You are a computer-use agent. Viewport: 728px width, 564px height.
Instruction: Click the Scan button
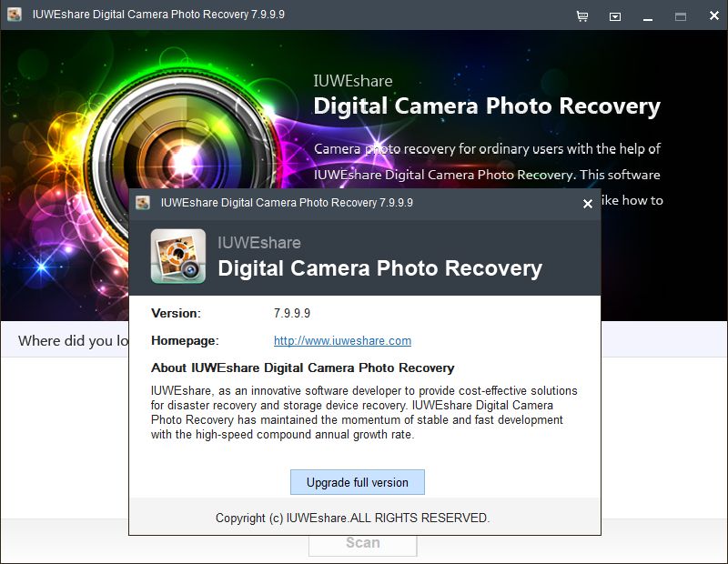[x=362, y=542]
